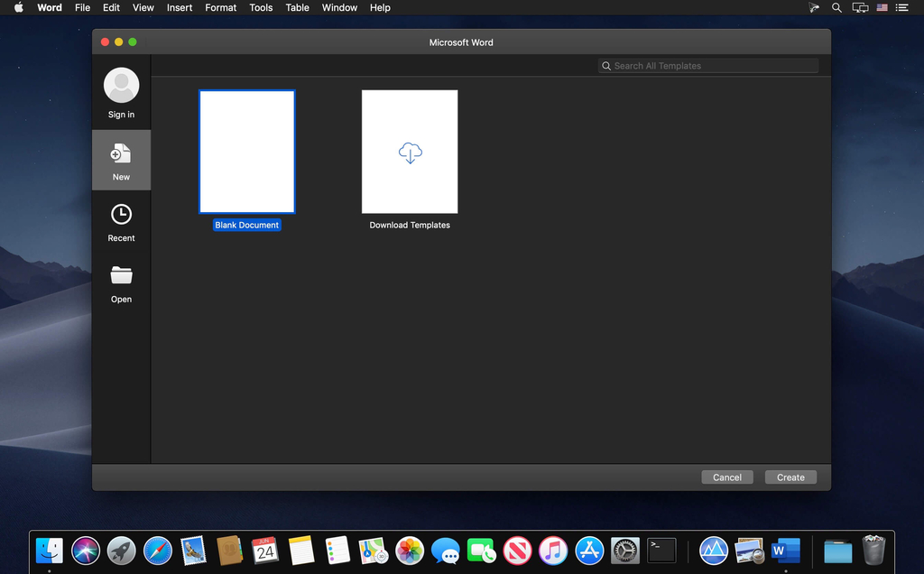Screen dimensions: 924x574
Task: Open the Format menu
Action: coord(221,7)
